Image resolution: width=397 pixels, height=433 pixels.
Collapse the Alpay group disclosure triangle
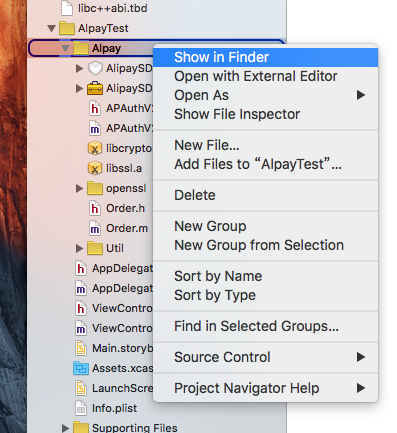65,49
